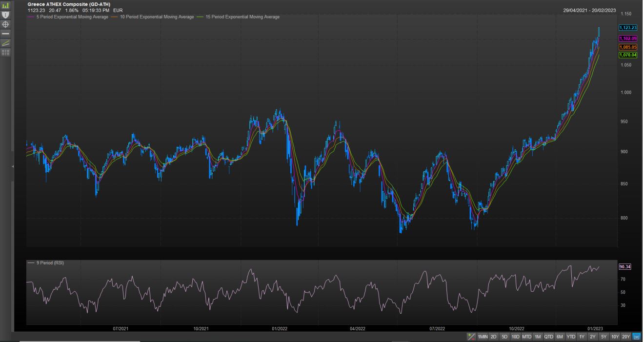Click the add/remove comparison line icon
This screenshot has height=342, width=644.
[x=471, y=337]
